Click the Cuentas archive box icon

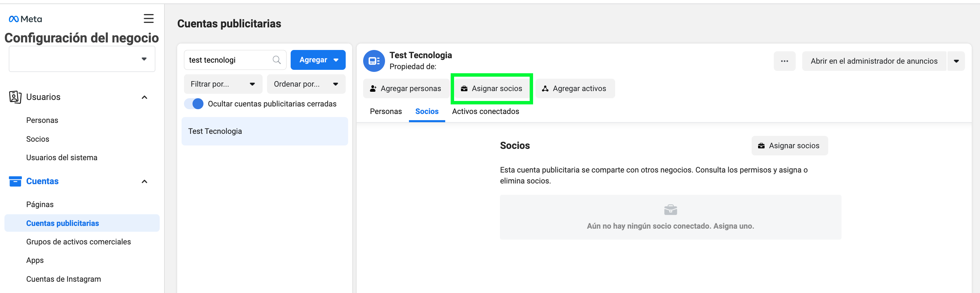click(15, 181)
